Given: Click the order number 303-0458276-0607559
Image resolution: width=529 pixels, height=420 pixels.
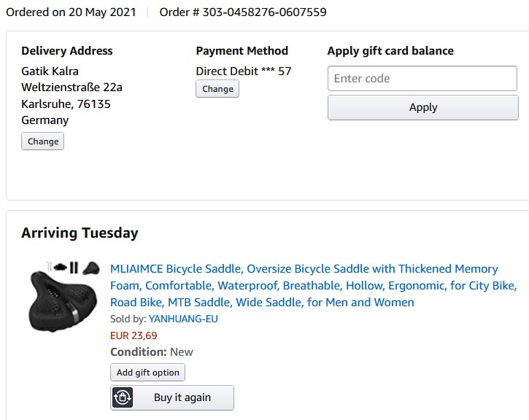Looking at the screenshot, I should pos(243,12).
